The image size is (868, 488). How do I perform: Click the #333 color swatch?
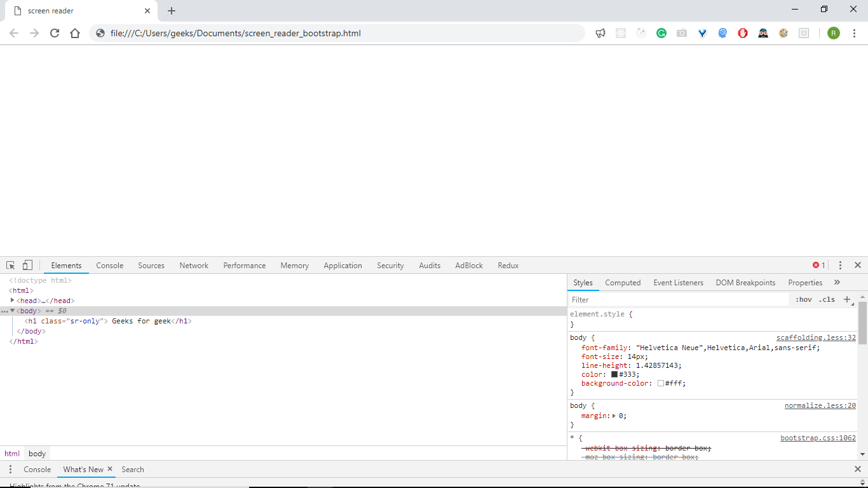tap(613, 374)
